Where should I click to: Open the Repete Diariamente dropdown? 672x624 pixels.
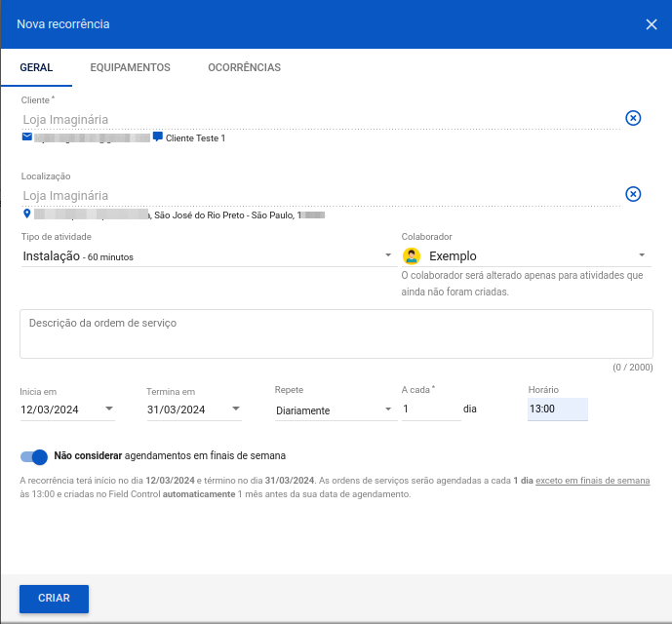coord(336,410)
